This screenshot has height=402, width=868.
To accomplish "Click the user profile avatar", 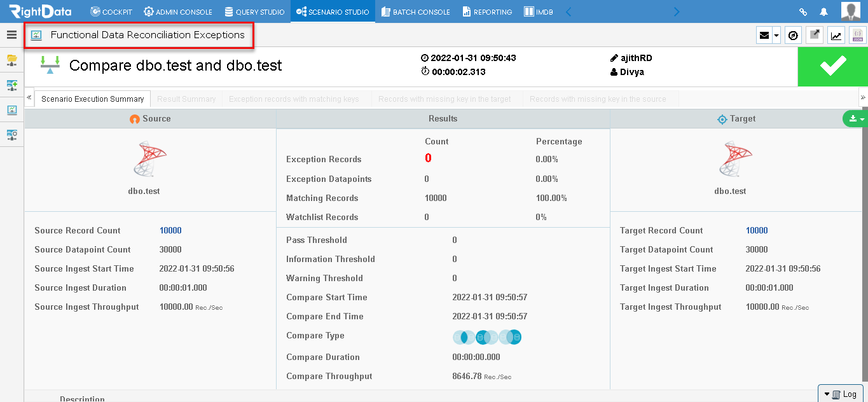I will tap(851, 11).
